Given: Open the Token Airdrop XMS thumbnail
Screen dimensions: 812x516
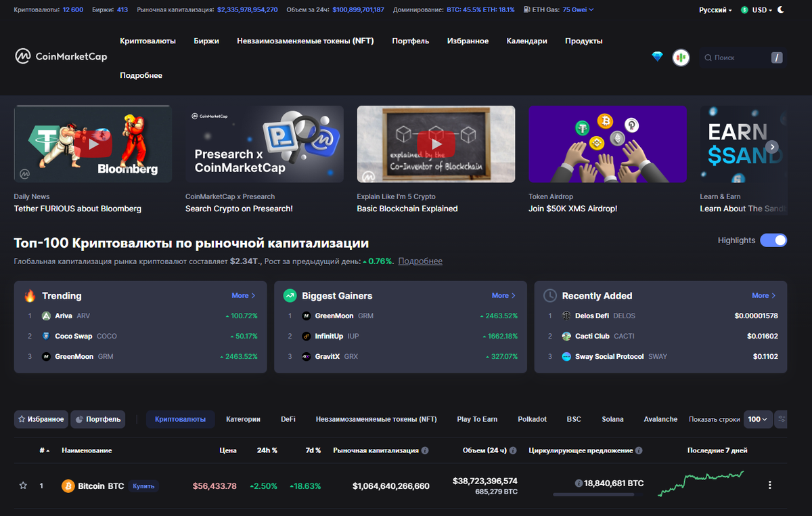Looking at the screenshot, I should tap(608, 144).
